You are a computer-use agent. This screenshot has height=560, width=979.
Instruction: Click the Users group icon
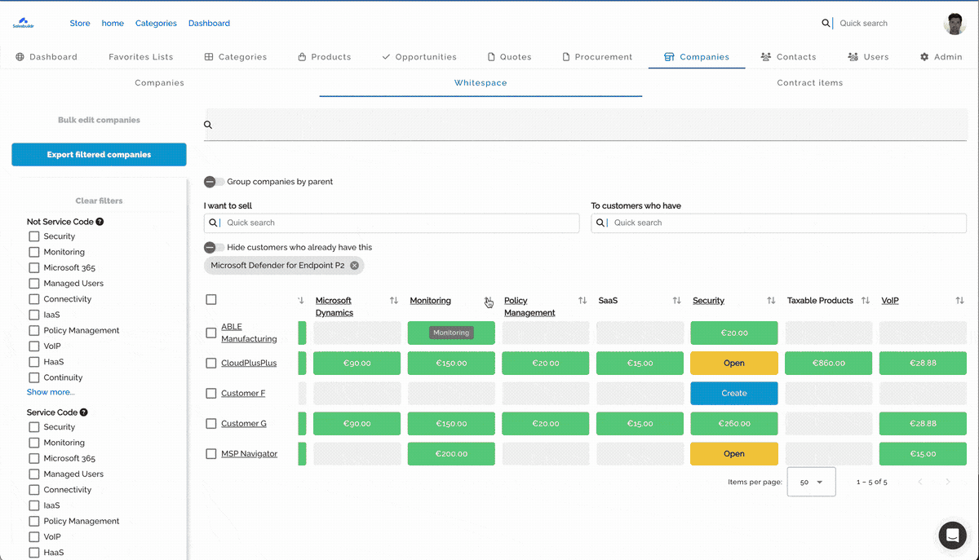[853, 57]
